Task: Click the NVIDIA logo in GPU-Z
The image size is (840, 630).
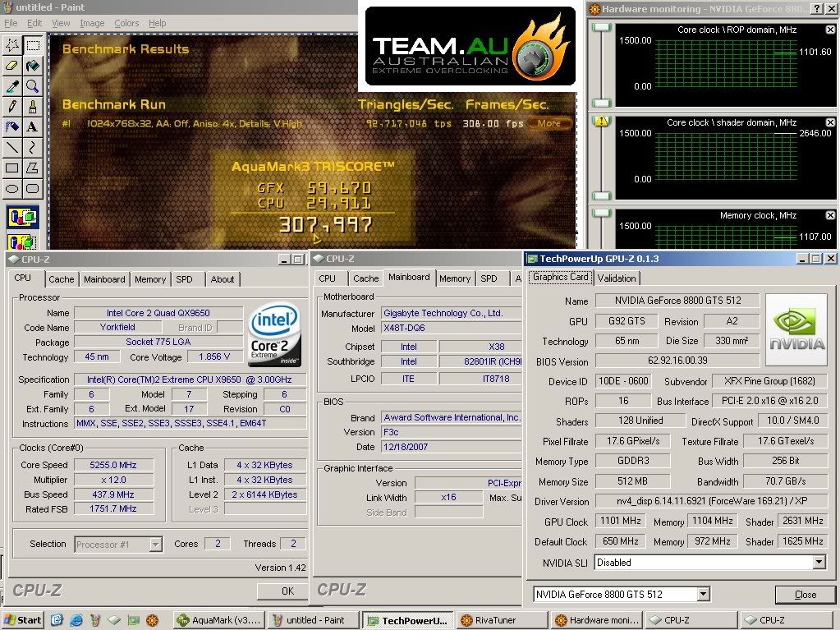Action: (x=796, y=329)
